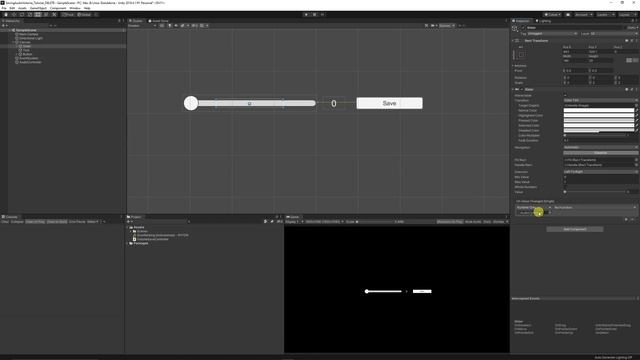The image size is (640, 360).
Task: Open Runtime Only event dropdown
Action: click(533, 207)
